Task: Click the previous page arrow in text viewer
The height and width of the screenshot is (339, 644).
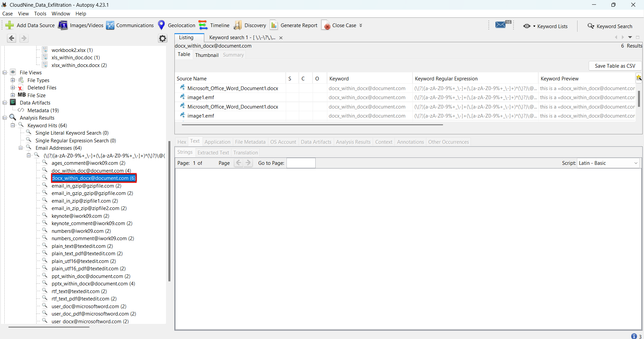Action: 238,163
